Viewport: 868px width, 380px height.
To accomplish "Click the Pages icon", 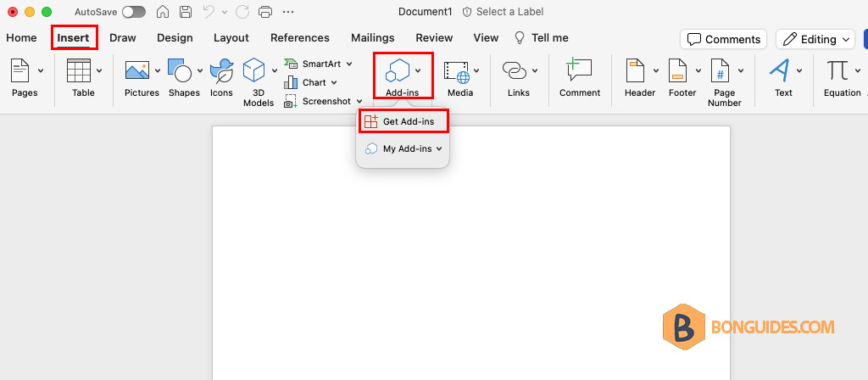I will pyautogui.click(x=20, y=70).
